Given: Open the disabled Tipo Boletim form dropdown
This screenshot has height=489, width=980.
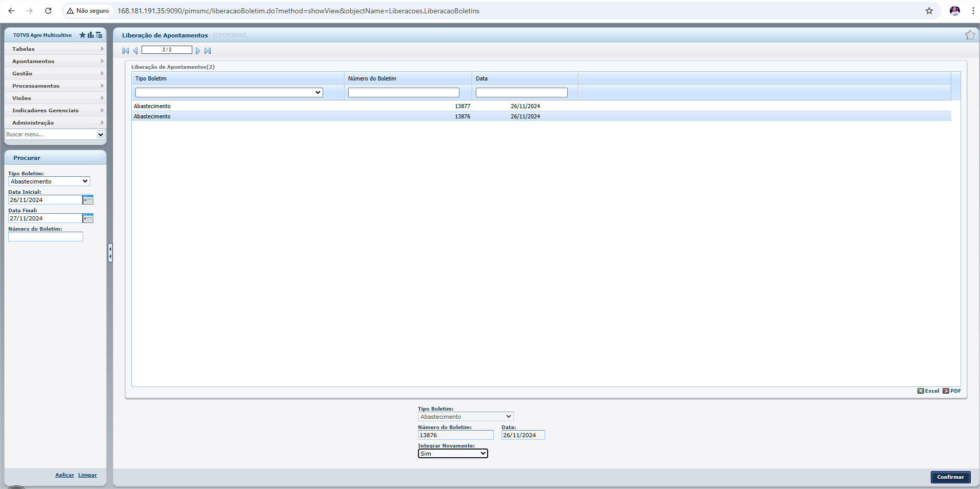Looking at the screenshot, I should (466, 417).
